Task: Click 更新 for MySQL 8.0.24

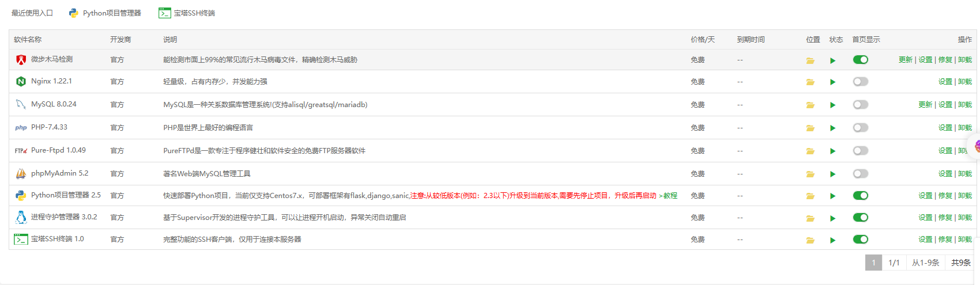Action: tap(925, 105)
